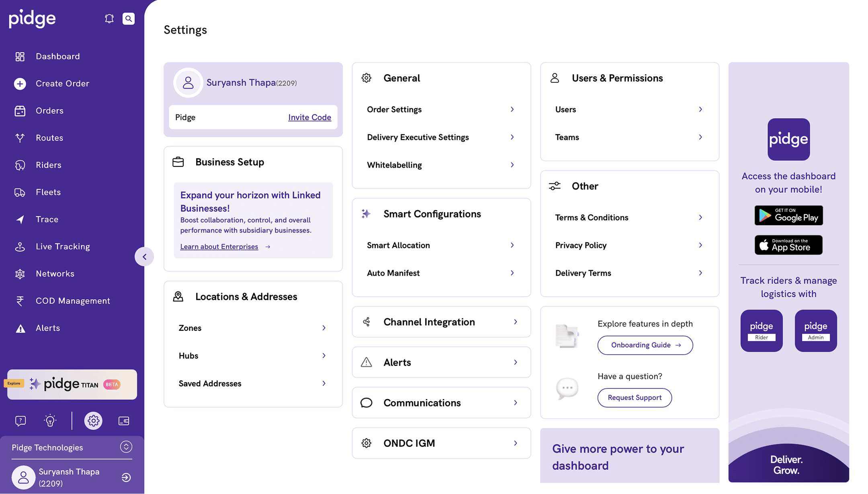Open the ONDC IGM settings row

click(441, 443)
